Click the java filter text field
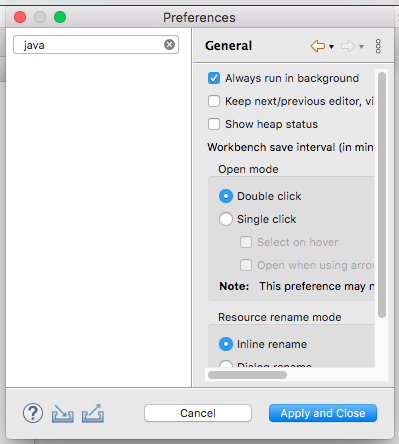Image resolution: width=399 pixels, height=444 pixels. coord(96,45)
